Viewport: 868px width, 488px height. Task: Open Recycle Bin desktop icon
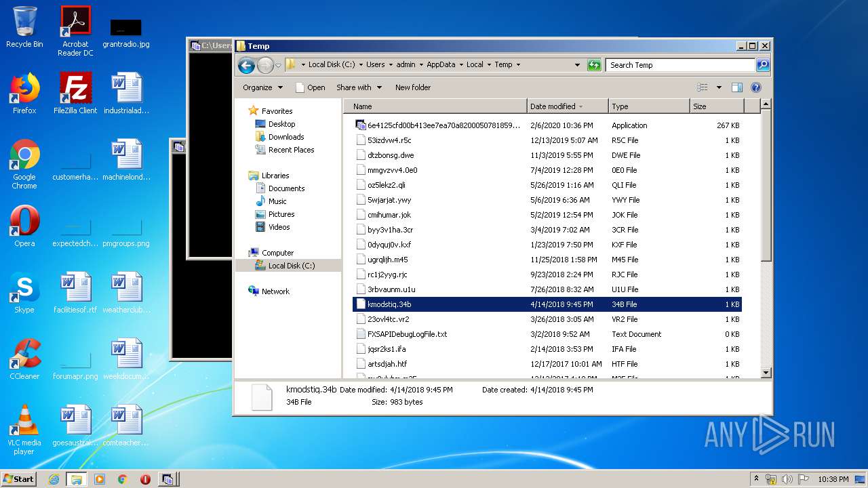[24, 27]
